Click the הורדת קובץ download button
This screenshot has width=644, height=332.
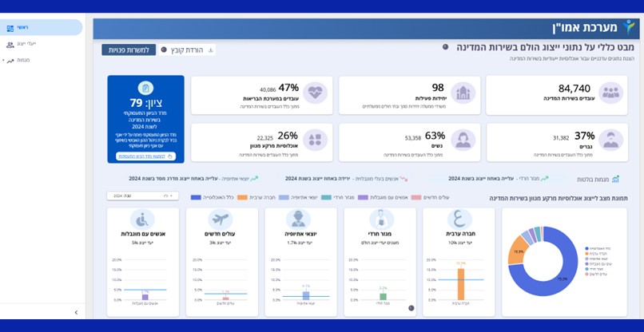tap(187, 49)
